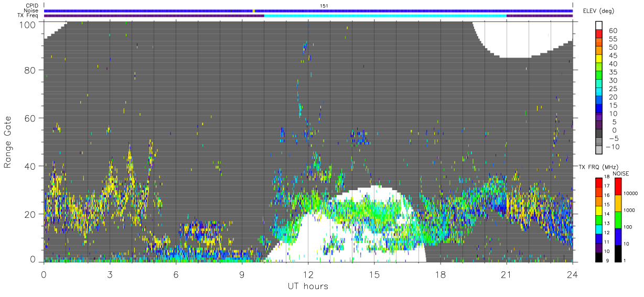Pick the light gray bottom swatch of the ELEV colorbar
The height and width of the screenshot is (297, 644).
point(599,150)
